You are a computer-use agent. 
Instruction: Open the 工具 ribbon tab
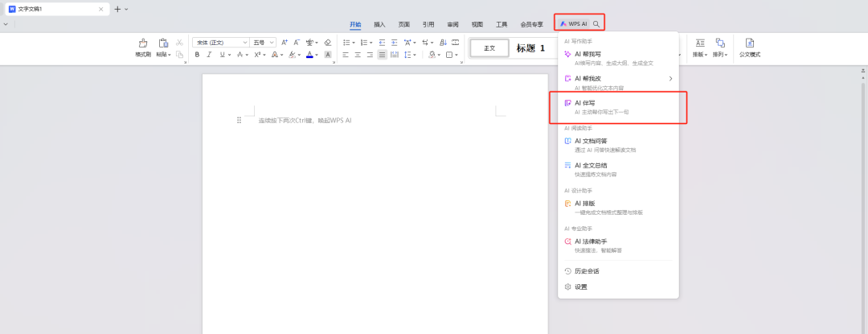tap(502, 24)
